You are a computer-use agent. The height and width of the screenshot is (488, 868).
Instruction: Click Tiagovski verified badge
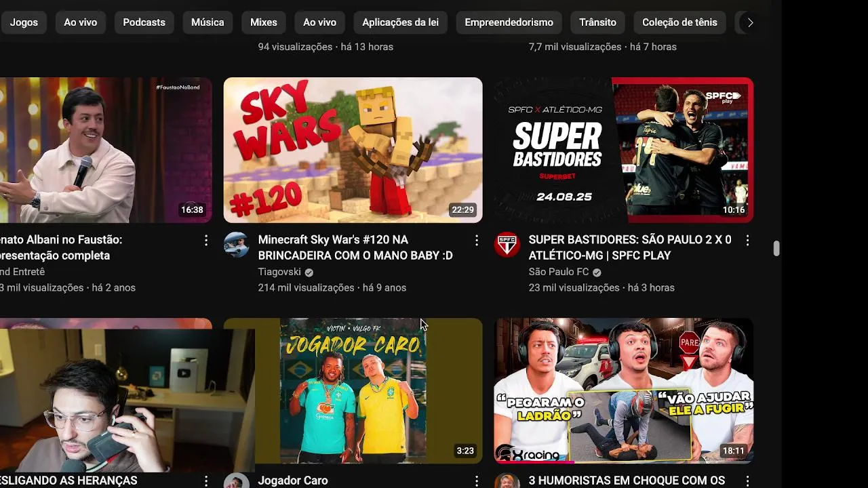[x=309, y=272]
